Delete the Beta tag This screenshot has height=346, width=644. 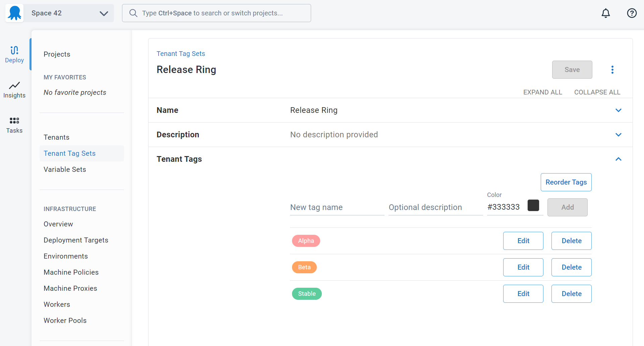click(571, 267)
